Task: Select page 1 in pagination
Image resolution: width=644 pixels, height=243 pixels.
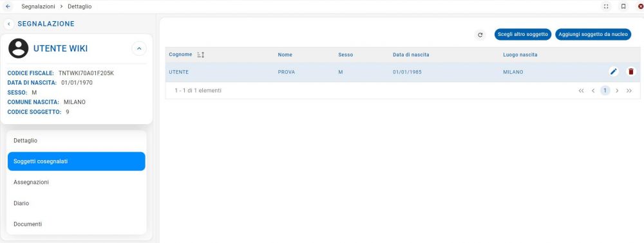Action: pos(605,91)
